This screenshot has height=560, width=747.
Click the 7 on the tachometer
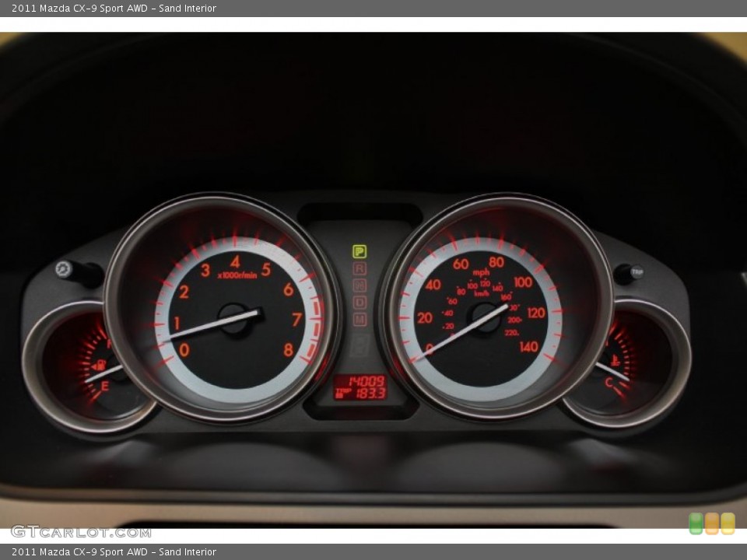click(x=296, y=320)
